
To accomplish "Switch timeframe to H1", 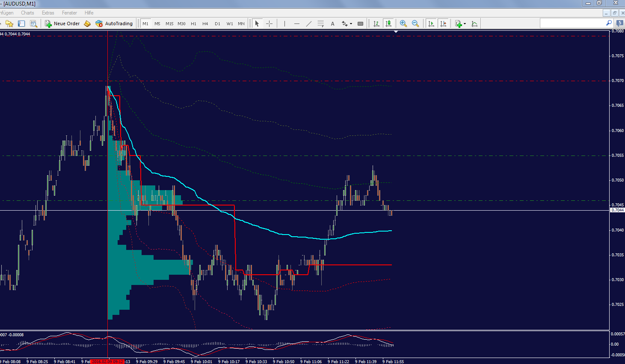I will click(193, 23).
